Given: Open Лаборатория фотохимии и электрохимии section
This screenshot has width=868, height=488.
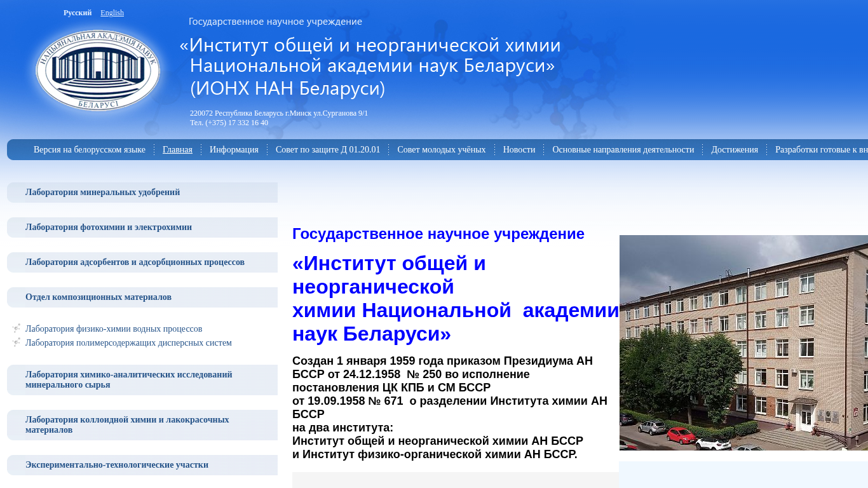Looking at the screenshot, I should tap(142, 227).
